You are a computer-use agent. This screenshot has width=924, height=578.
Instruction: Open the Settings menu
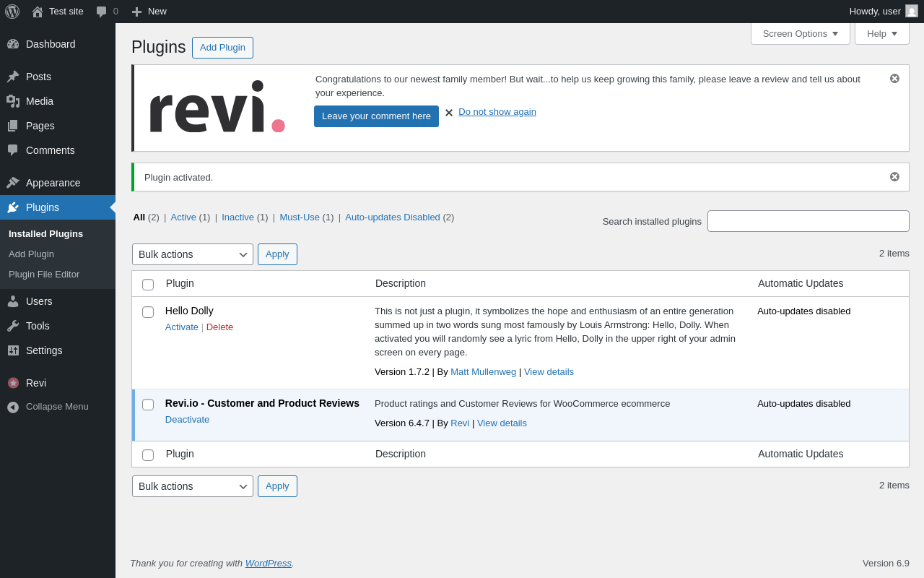coord(58,350)
